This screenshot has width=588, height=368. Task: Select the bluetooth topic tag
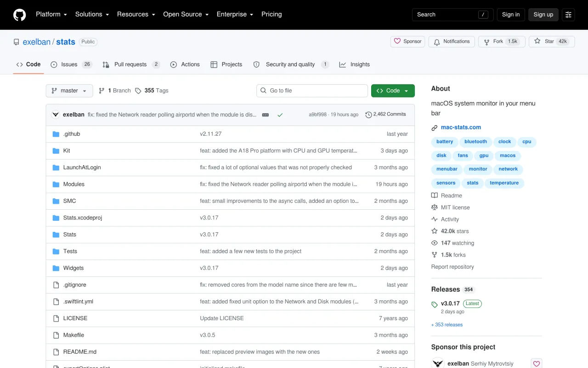(x=475, y=142)
